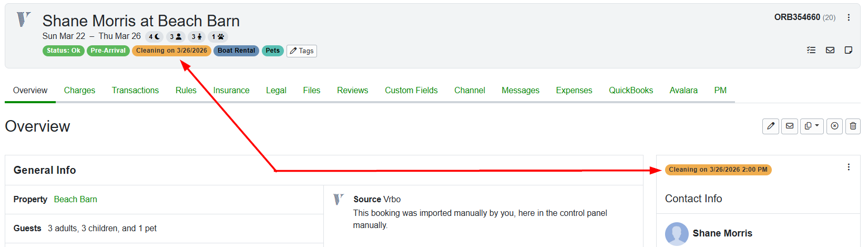Click the envelope icon in Overview toolbar
868x247 pixels.
click(789, 126)
